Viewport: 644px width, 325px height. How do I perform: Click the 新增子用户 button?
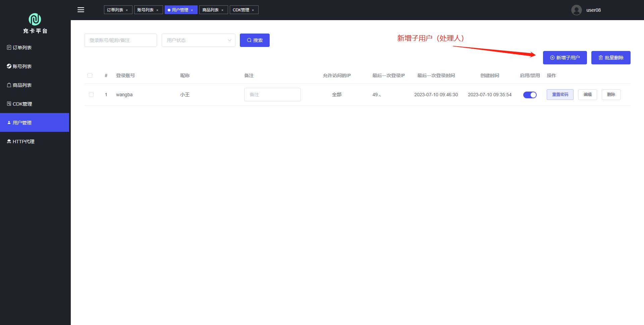tap(565, 58)
